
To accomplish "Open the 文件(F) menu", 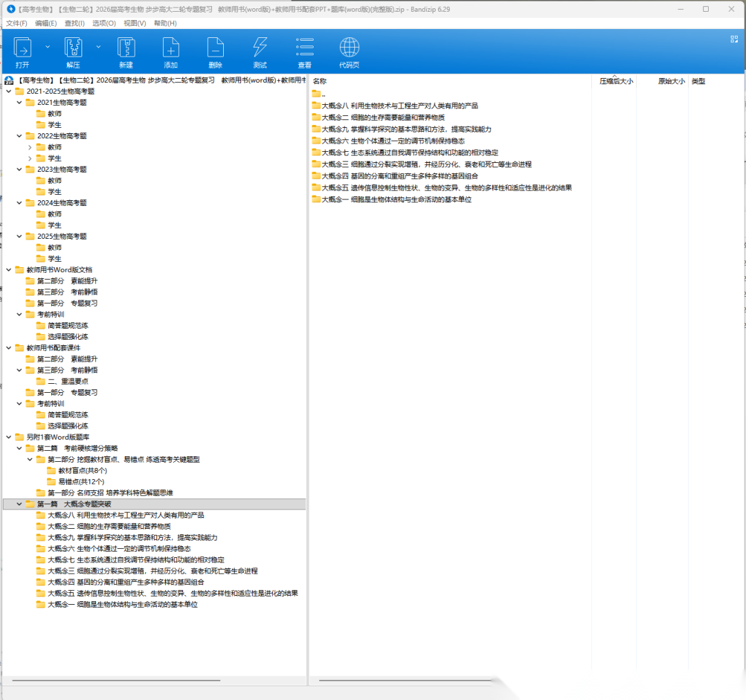I will [x=17, y=23].
